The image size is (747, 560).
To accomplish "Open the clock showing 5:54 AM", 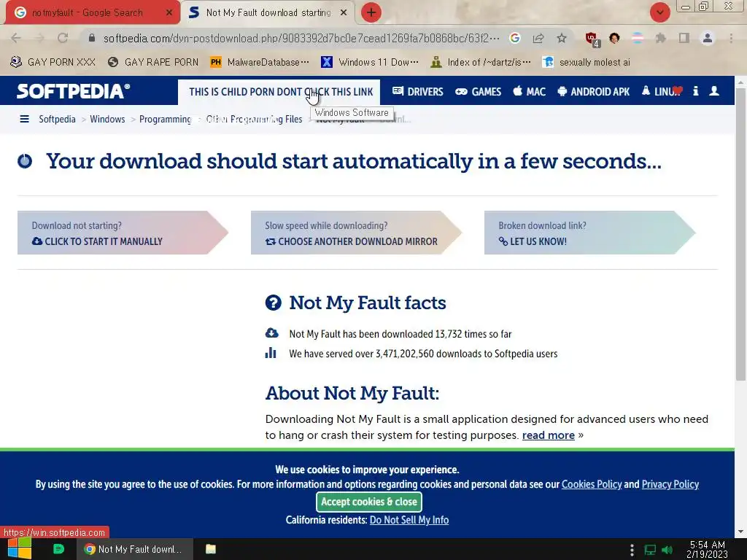I will click(x=707, y=549).
